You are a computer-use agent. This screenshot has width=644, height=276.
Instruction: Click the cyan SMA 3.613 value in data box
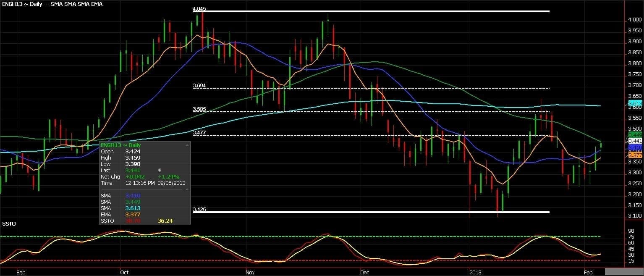pyautogui.click(x=133, y=208)
